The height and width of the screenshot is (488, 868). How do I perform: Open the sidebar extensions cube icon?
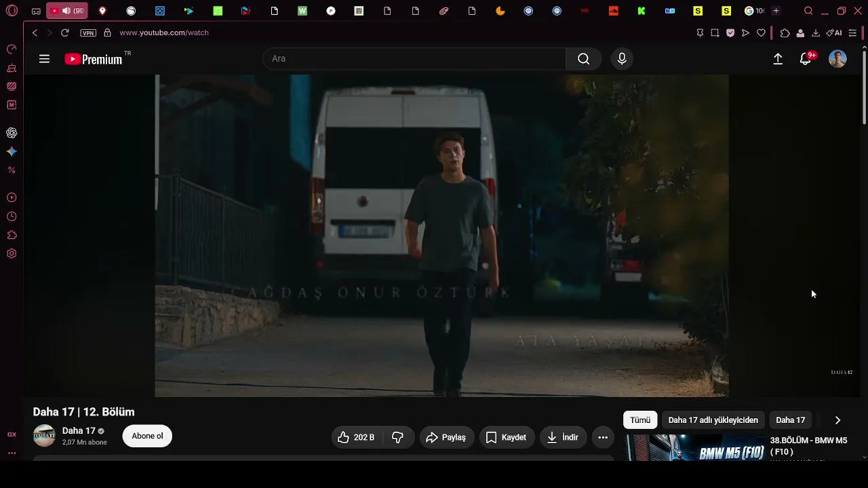coord(12,235)
